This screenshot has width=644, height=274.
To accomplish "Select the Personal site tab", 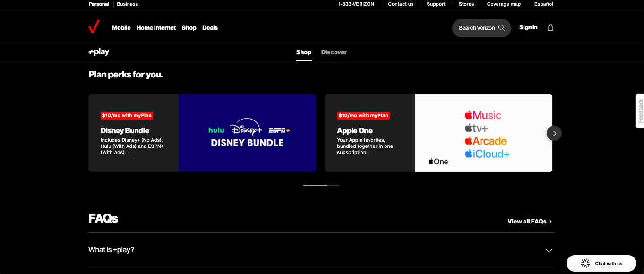I will click(x=99, y=4).
